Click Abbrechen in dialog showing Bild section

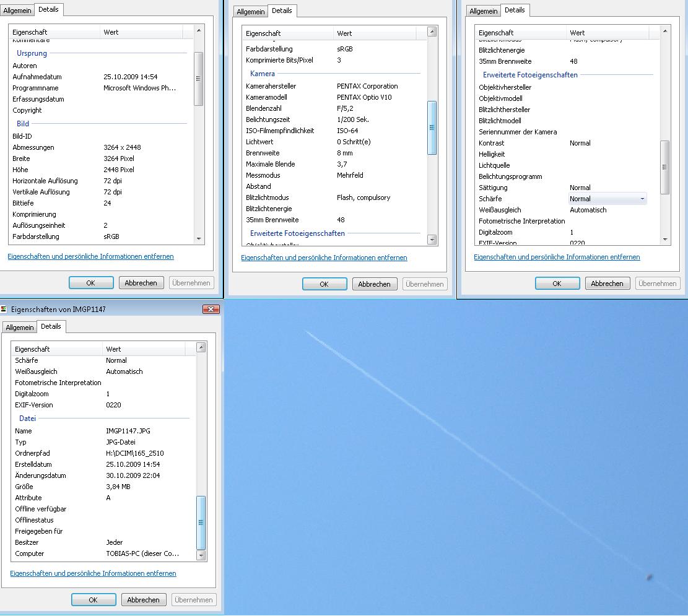point(141,283)
